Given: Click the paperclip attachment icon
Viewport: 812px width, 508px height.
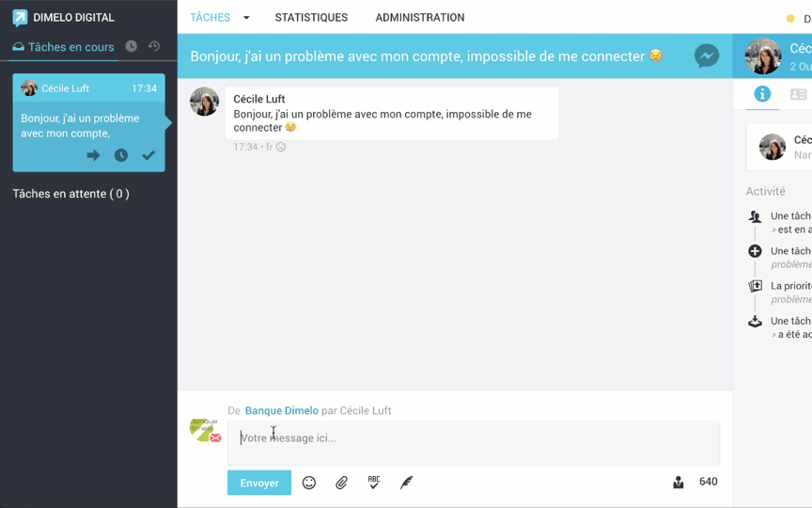Looking at the screenshot, I should [341, 483].
